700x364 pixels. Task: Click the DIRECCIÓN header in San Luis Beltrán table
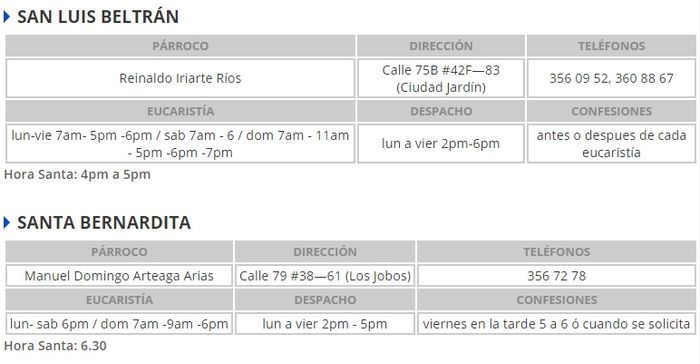(x=441, y=46)
